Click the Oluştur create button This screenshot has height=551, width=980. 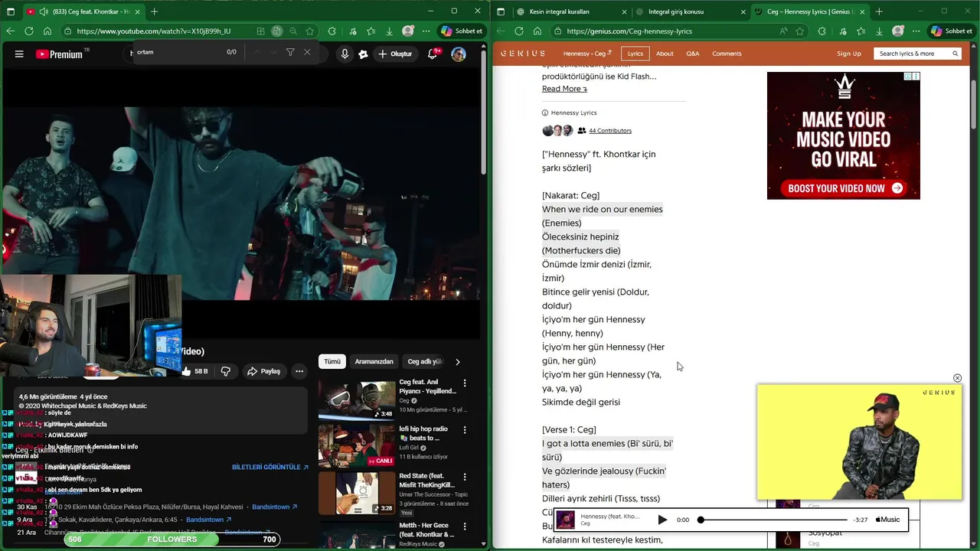coord(395,54)
